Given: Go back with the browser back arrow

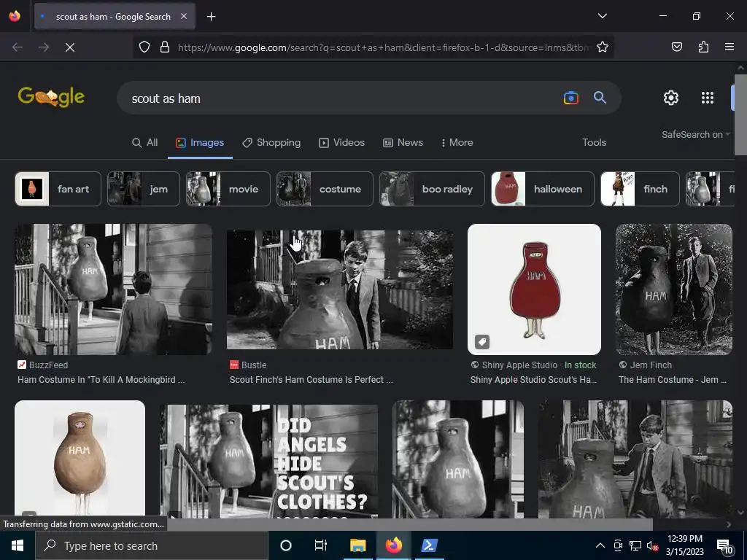Looking at the screenshot, I should (x=18, y=47).
